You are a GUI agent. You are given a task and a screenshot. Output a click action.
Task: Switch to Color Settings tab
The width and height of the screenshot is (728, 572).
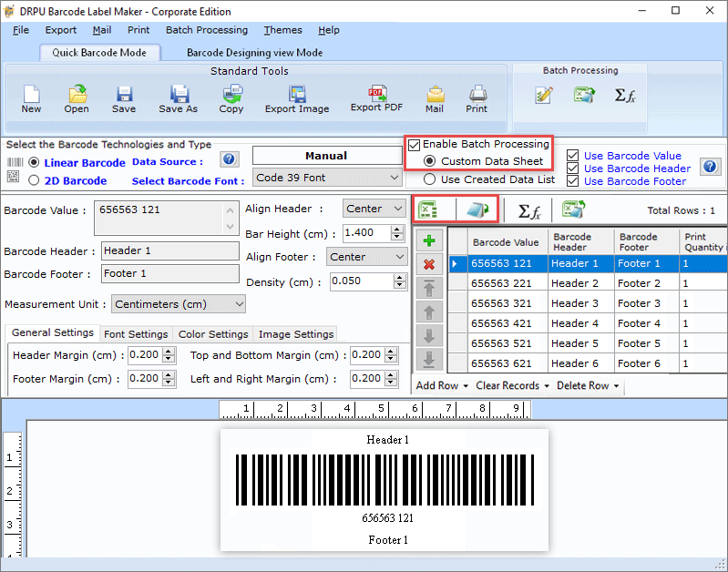tap(213, 334)
